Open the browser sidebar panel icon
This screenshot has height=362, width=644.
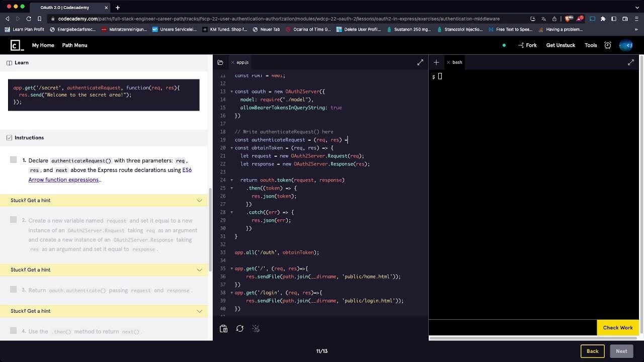click(614, 19)
